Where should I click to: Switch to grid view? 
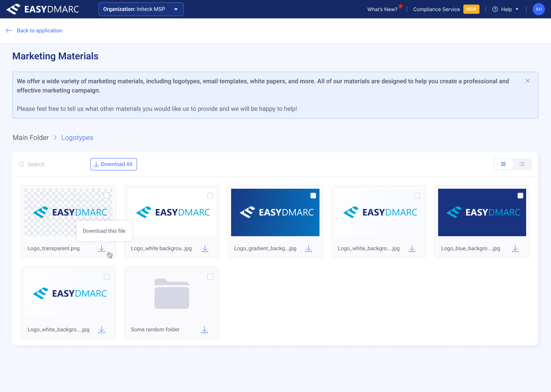point(503,164)
